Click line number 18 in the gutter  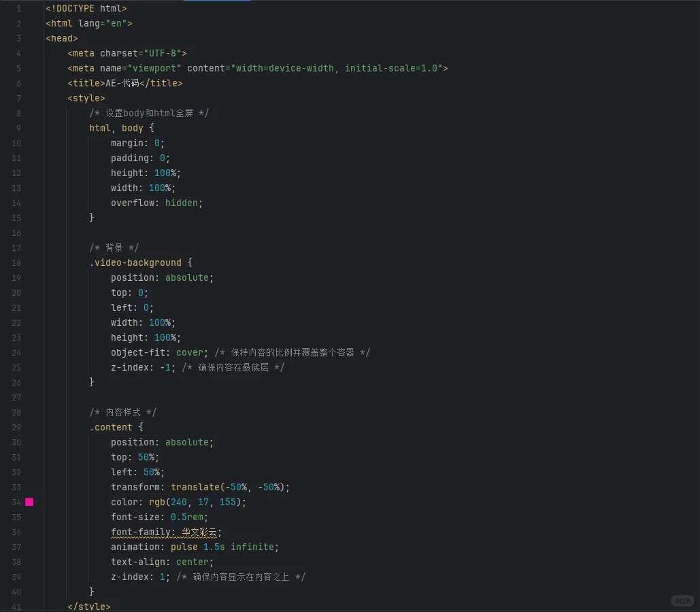pyautogui.click(x=16, y=262)
